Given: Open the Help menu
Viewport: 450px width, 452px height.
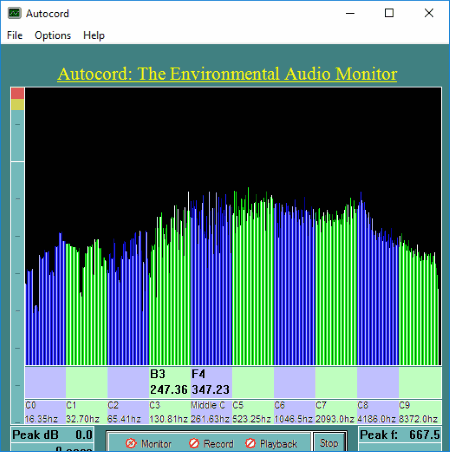Looking at the screenshot, I should tap(94, 35).
